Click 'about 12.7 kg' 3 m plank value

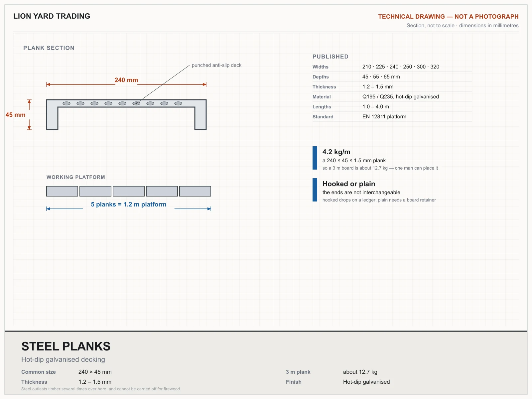360,372
